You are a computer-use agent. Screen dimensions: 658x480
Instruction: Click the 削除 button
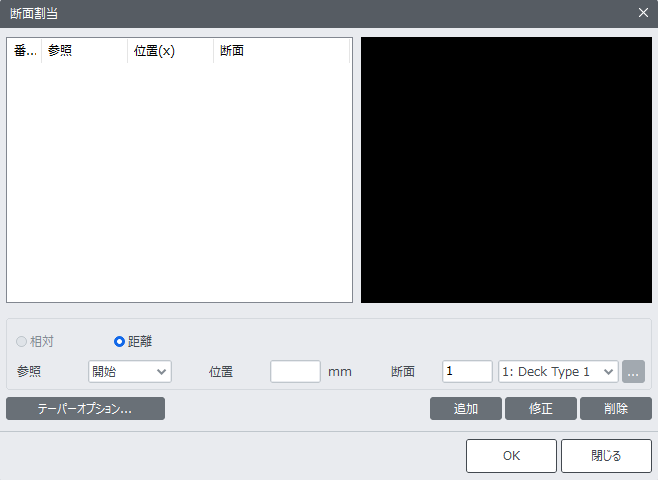[616, 409]
